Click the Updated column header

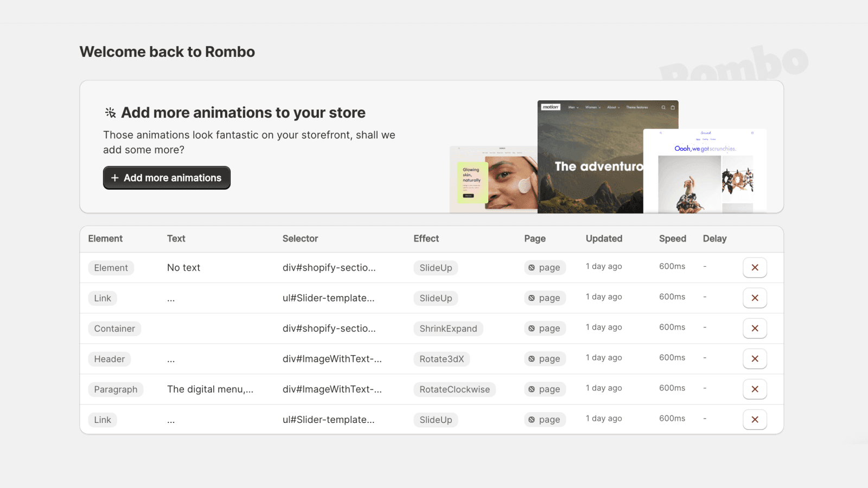pyautogui.click(x=604, y=239)
